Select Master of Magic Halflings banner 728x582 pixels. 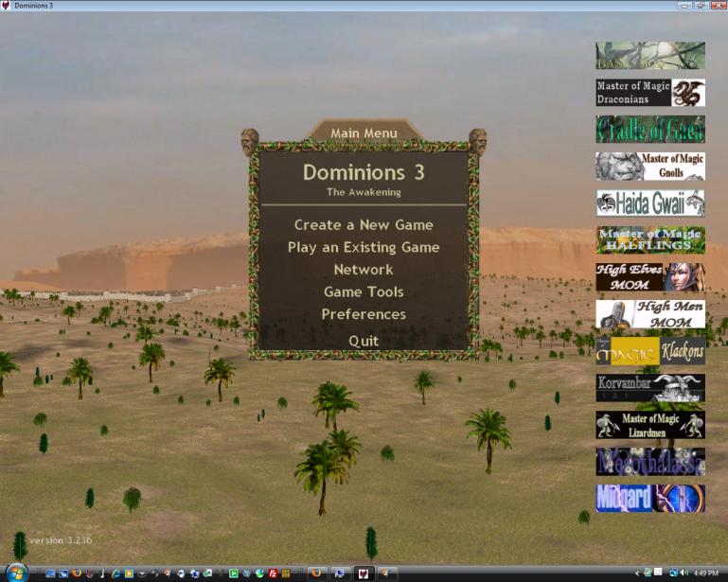click(x=650, y=240)
